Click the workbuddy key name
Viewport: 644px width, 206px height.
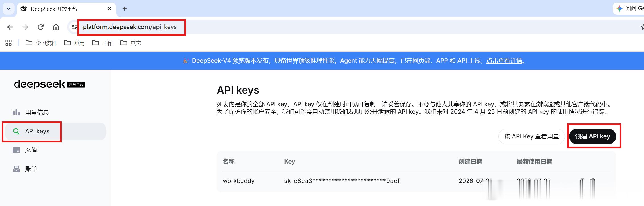(x=239, y=181)
